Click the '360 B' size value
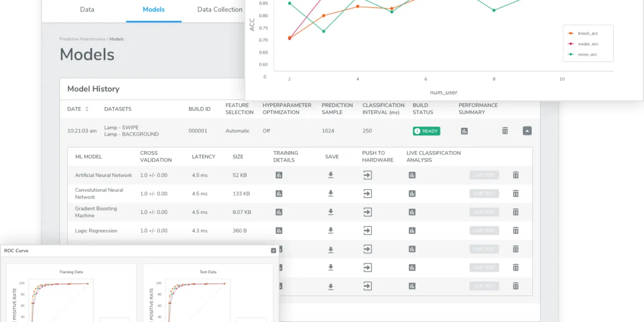644x322 pixels. (x=239, y=230)
